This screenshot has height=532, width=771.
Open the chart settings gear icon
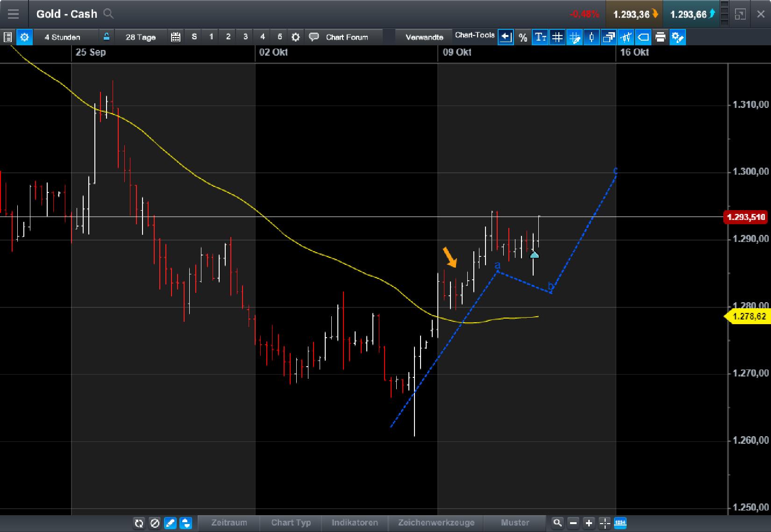[x=678, y=37]
